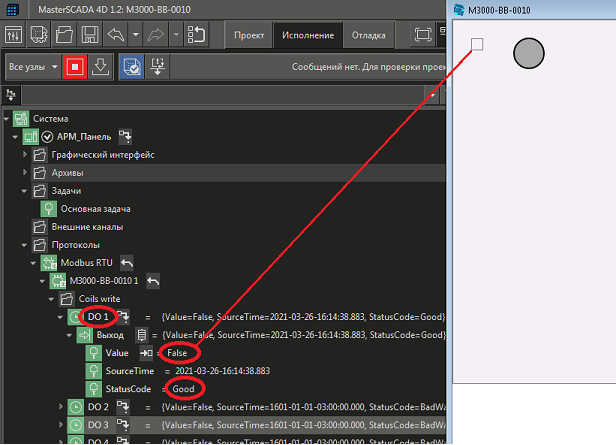
Task: Click the red stop execution button
Action: click(x=74, y=68)
